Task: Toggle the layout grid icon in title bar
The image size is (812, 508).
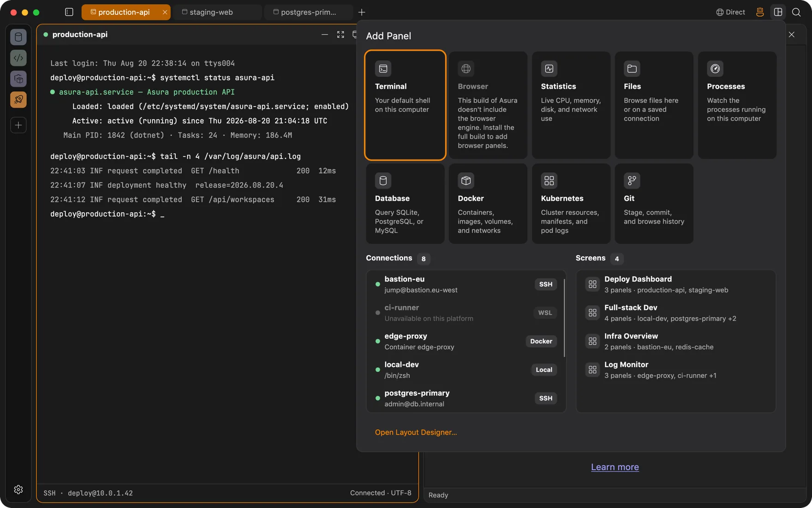Action: pos(778,12)
